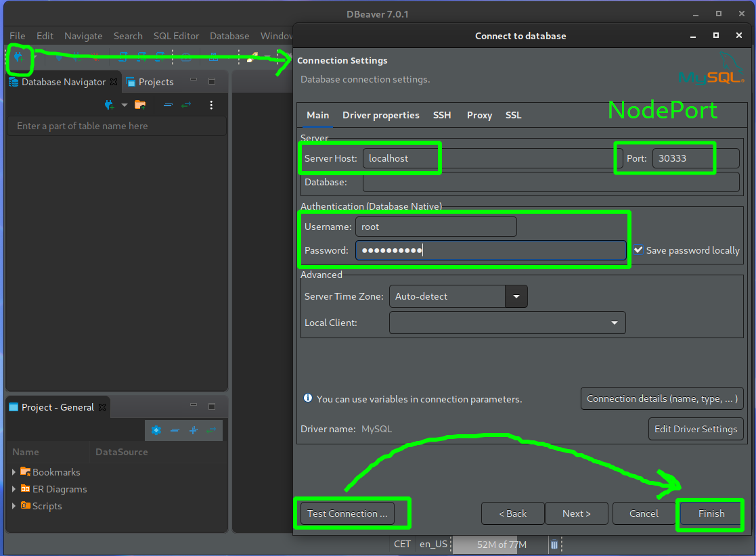Image resolution: width=756 pixels, height=556 pixels.
Task: Click Edit Driver Settings button
Action: point(696,429)
